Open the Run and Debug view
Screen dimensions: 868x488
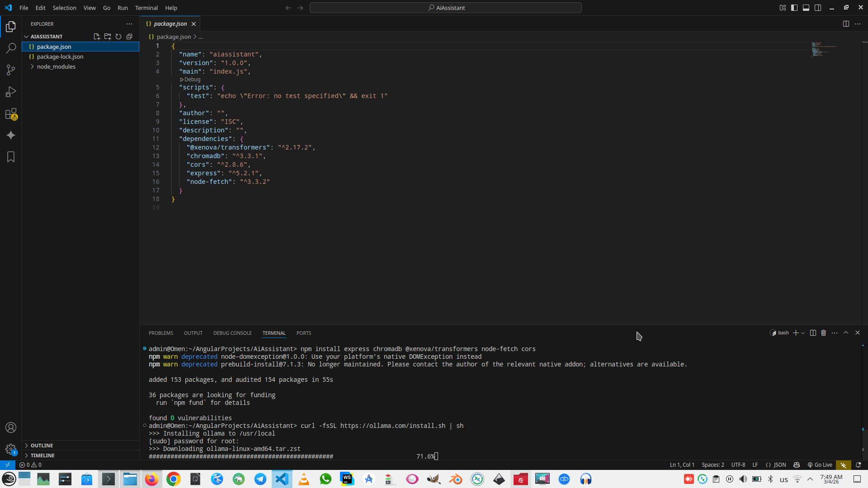[x=11, y=92]
